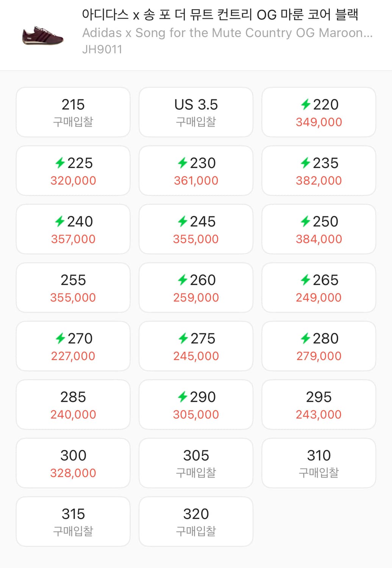Viewport: 392px width, 568px height.
Task: Select size 320 purchase bid
Action: pos(196,521)
